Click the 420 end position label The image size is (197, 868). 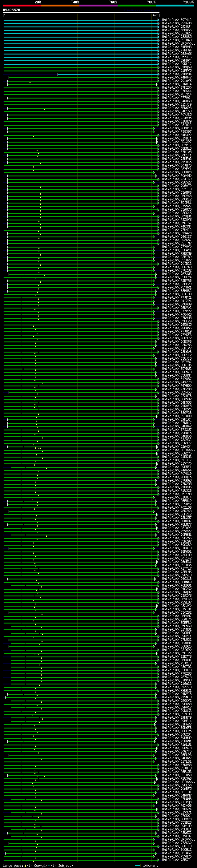155,15
